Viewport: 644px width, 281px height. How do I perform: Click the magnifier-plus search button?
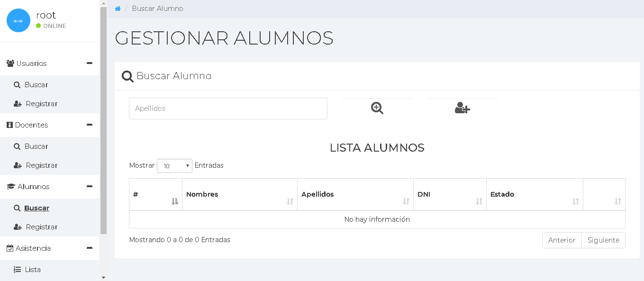[377, 109]
